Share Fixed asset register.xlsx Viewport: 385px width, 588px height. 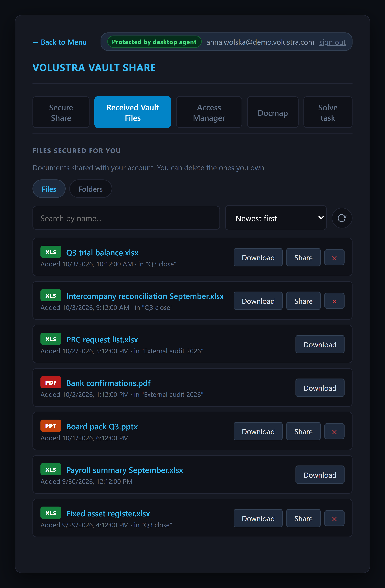click(303, 518)
